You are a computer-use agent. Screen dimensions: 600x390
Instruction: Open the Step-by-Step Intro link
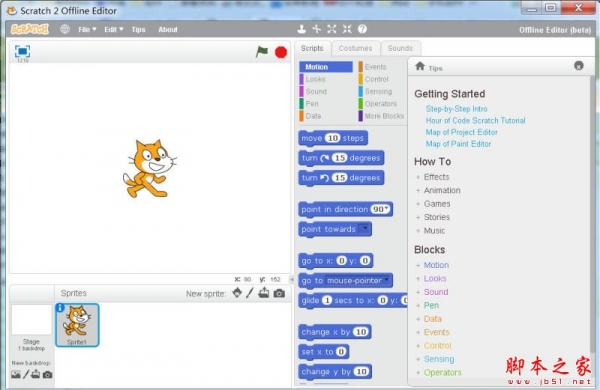[x=457, y=109]
